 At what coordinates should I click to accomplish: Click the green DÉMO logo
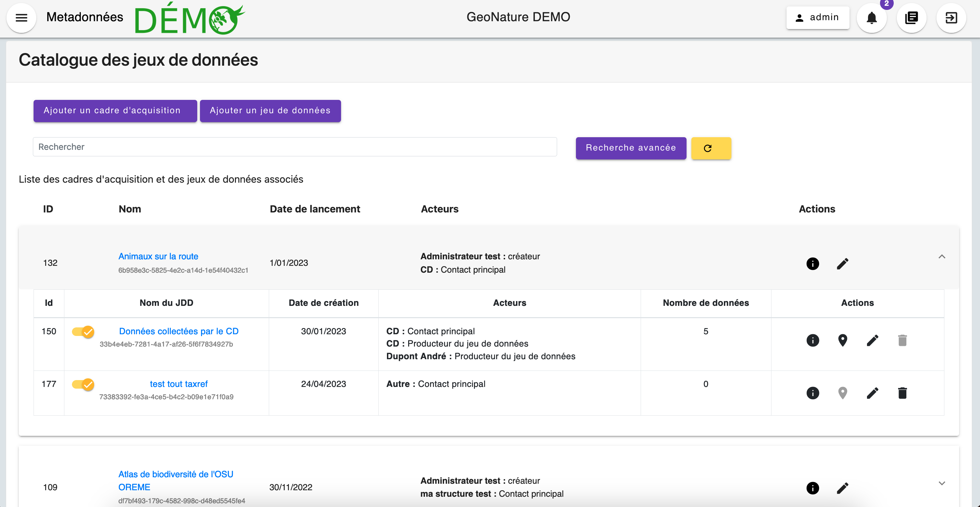click(x=189, y=18)
